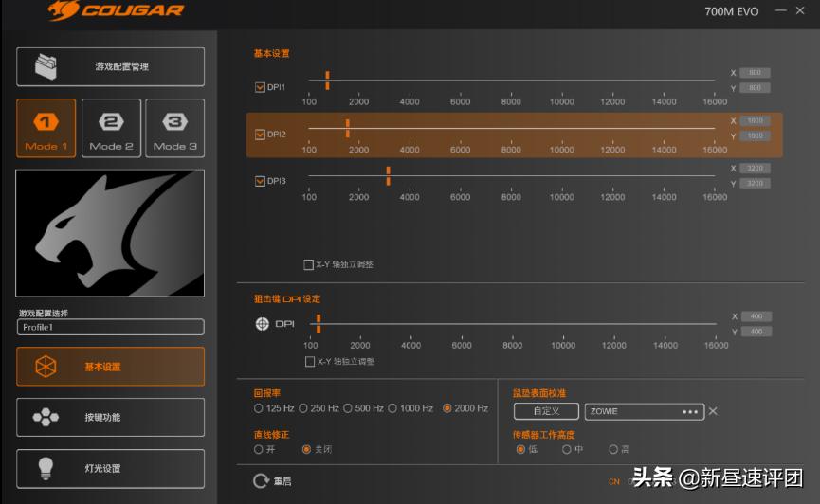This screenshot has height=504, width=820.
Task: Click the lighting settings bulb icon
Action: (x=46, y=468)
